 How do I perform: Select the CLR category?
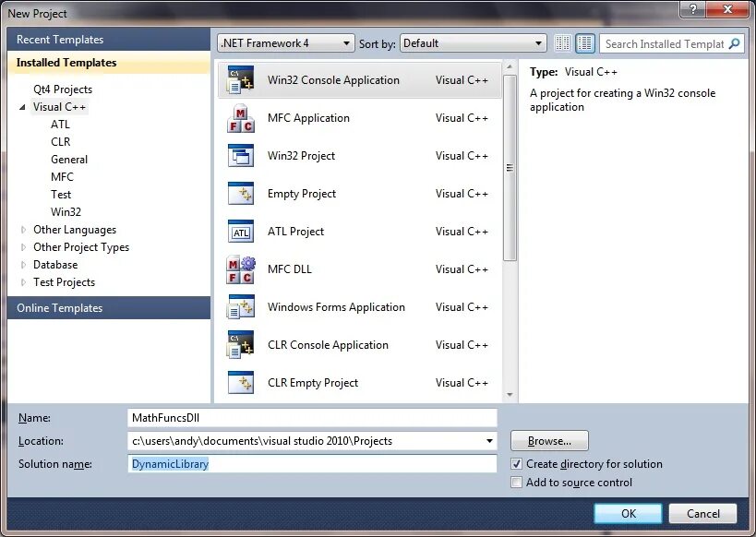(x=61, y=142)
